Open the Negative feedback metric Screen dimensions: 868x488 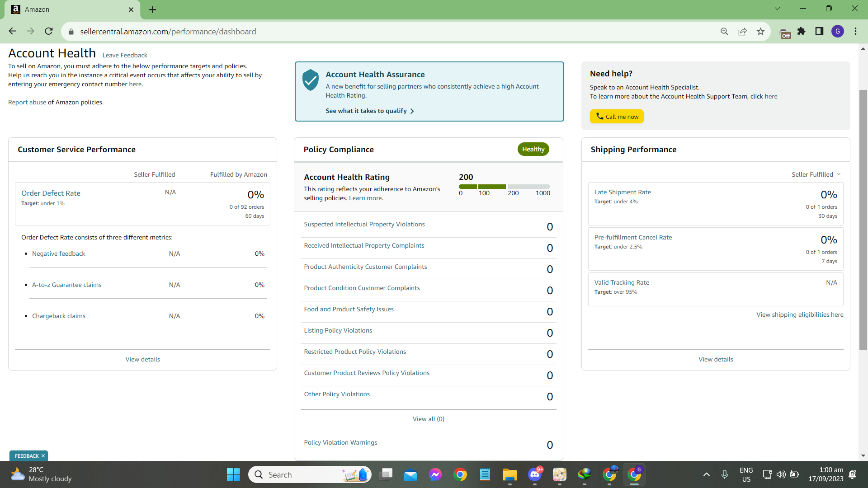point(58,253)
